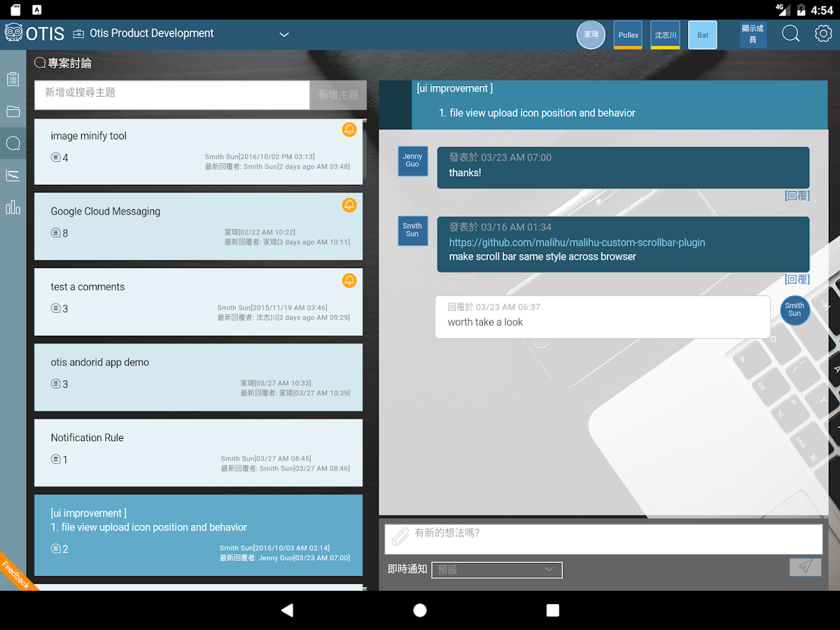
Task: Click the 顯示成員 button
Action: coord(752,34)
